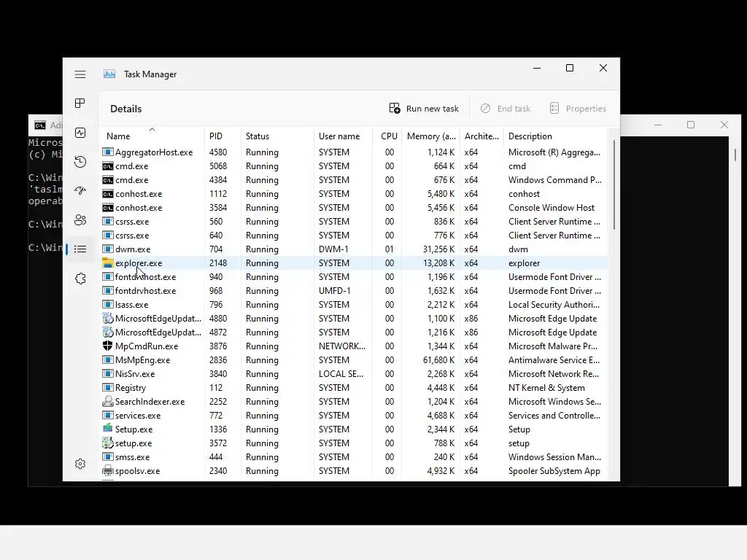Open the Processes page in sidebar
This screenshot has height=560, width=747.
80,104
